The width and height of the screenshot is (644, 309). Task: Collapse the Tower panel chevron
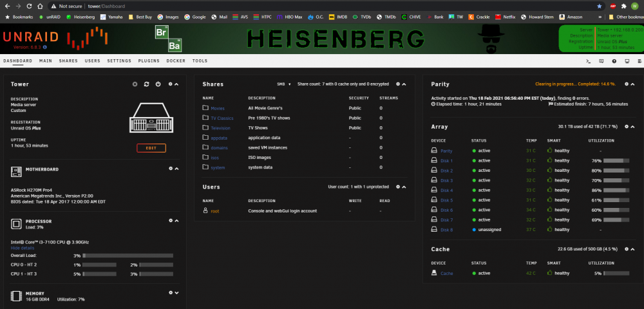pos(176,84)
